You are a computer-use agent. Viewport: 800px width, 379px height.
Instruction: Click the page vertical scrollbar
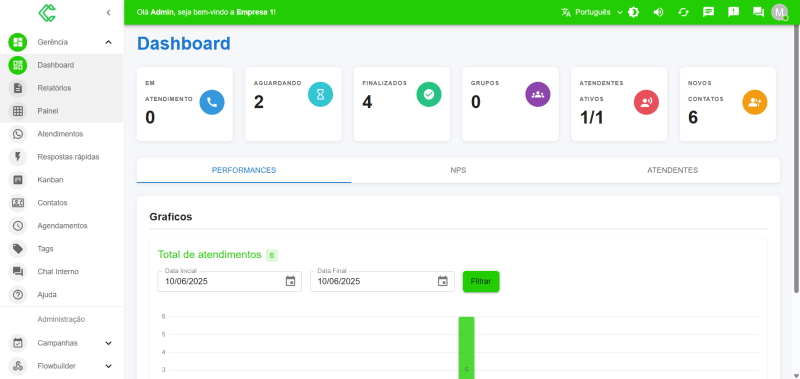click(796, 159)
